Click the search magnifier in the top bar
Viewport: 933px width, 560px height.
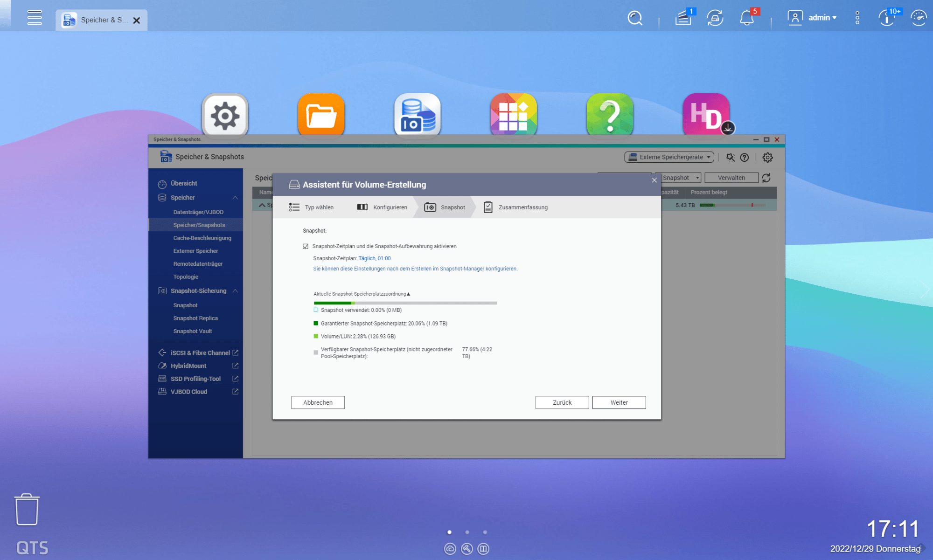pos(634,18)
